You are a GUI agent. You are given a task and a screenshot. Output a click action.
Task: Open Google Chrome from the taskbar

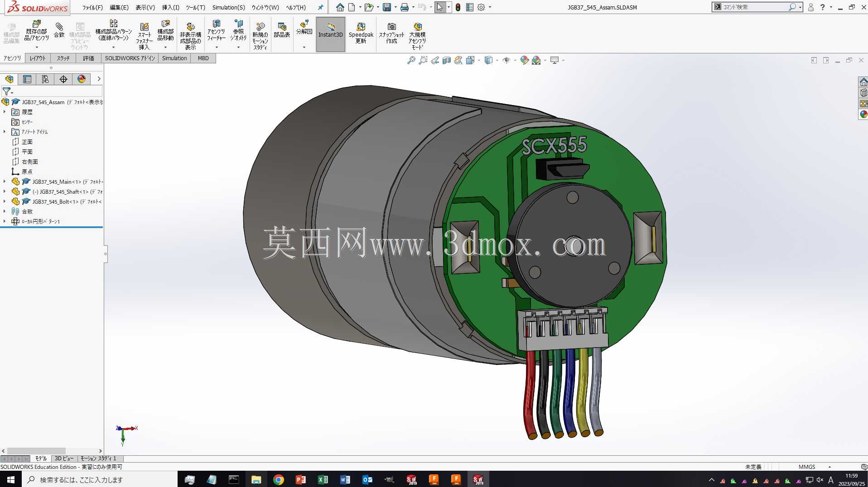(279, 480)
